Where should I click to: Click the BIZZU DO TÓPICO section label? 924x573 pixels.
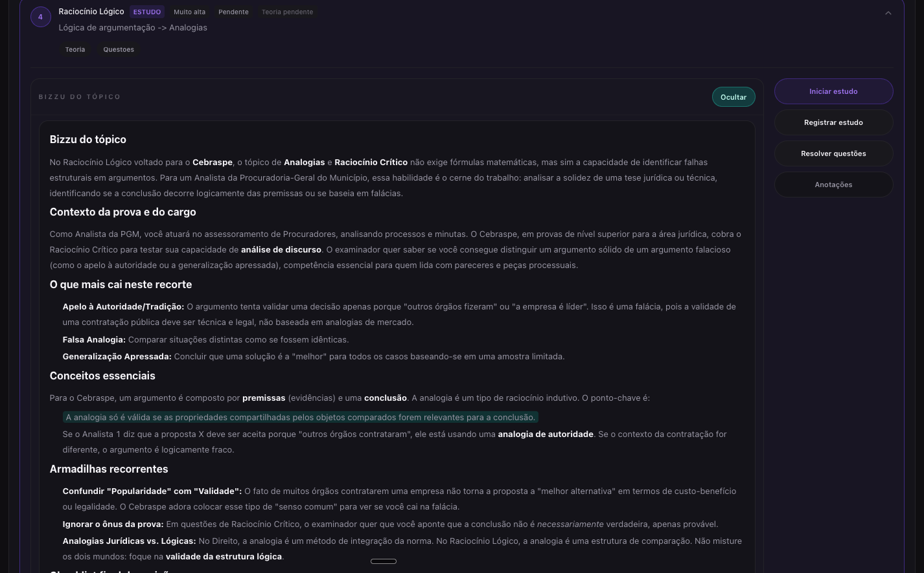[x=80, y=96]
